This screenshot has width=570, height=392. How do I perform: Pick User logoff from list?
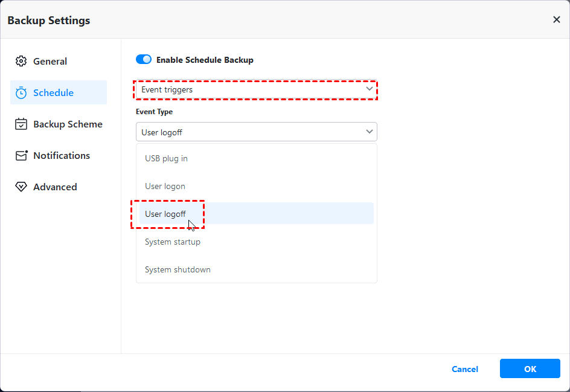pyautogui.click(x=165, y=214)
